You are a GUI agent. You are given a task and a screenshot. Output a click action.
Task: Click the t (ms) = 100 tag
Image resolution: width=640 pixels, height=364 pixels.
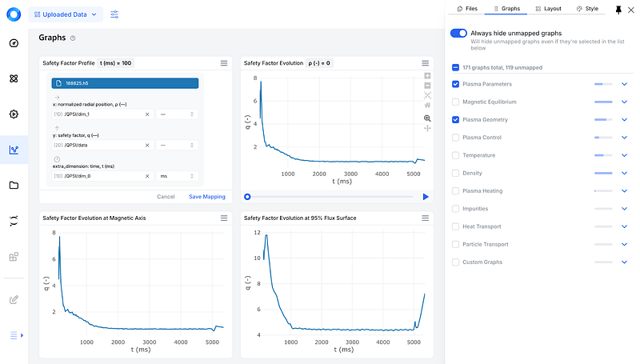[115, 63]
